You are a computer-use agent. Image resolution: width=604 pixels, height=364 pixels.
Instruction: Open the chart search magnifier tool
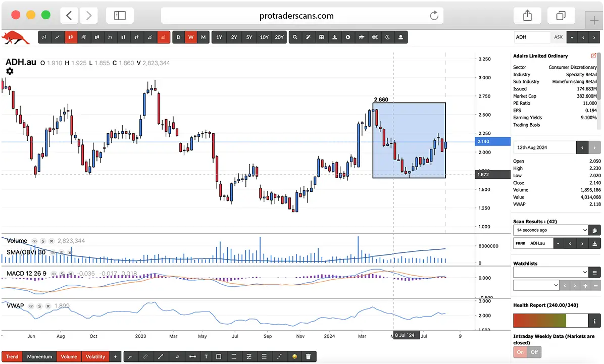pos(295,37)
